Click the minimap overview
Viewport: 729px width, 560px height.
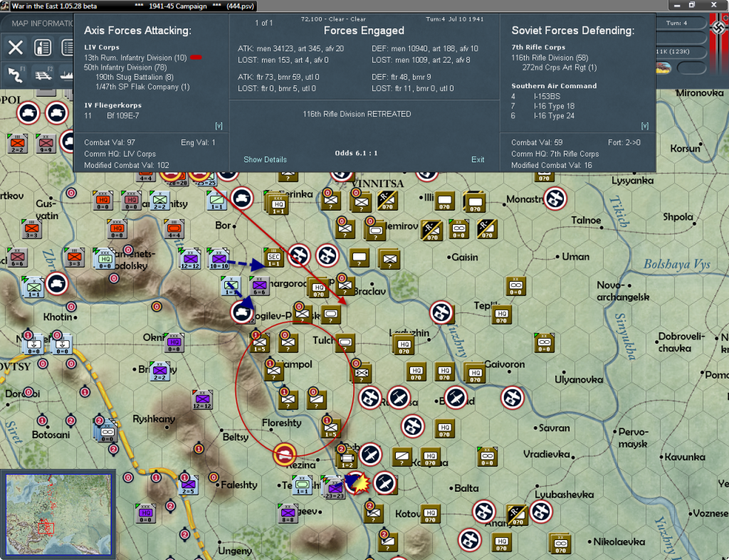click(58, 515)
